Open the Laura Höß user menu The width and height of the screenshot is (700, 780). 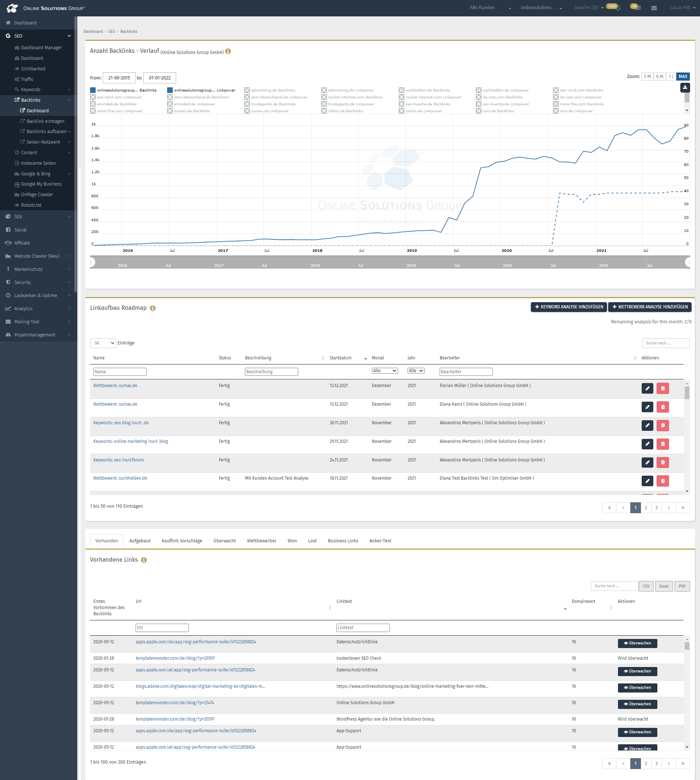click(x=683, y=8)
